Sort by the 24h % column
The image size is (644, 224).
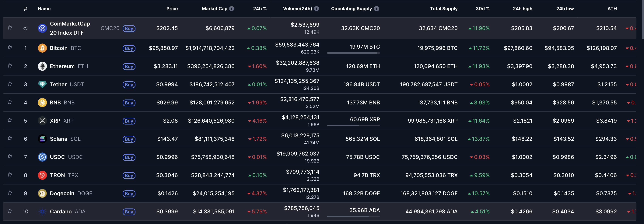[x=260, y=9]
